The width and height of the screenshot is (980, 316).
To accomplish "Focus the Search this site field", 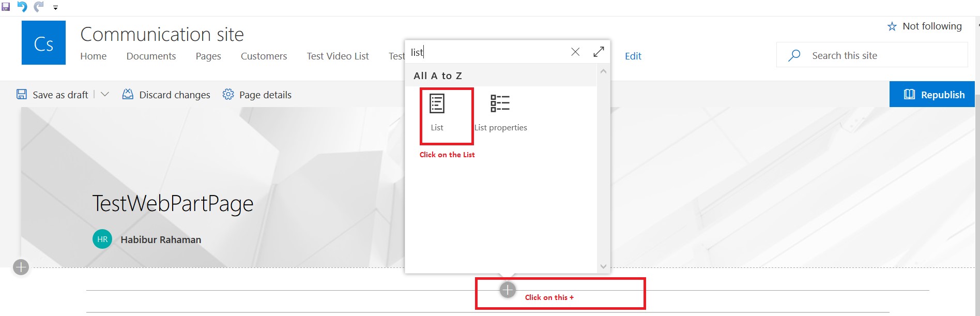I will [x=872, y=55].
